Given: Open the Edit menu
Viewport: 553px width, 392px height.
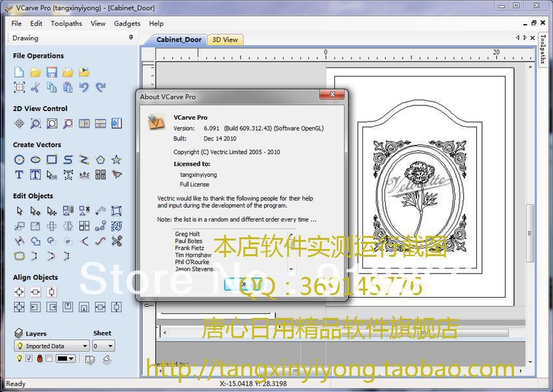Looking at the screenshot, I should 36,23.
